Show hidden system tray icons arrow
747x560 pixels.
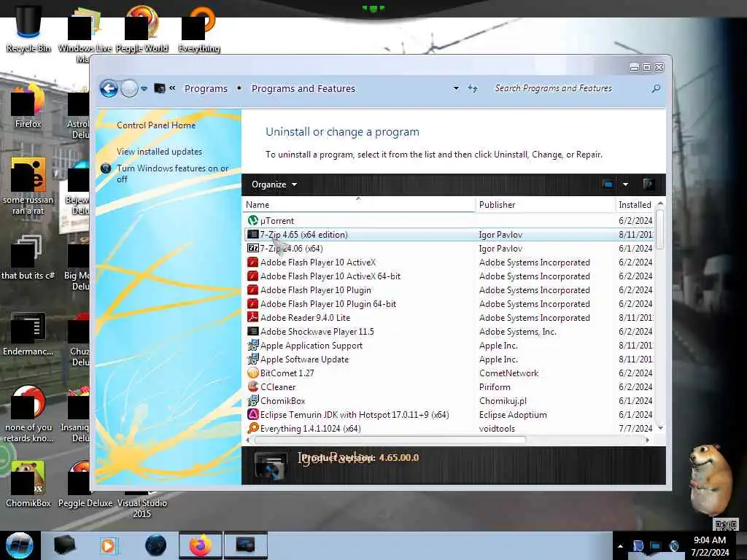(620, 546)
